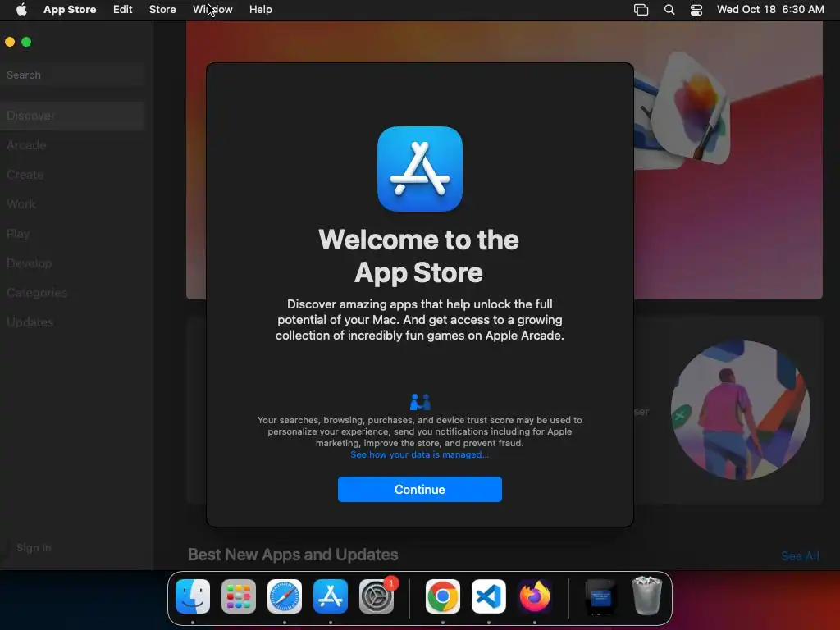This screenshot has height=630, width=840.
Task: Open Control Center from menu bar
Action: pos(696,10)
